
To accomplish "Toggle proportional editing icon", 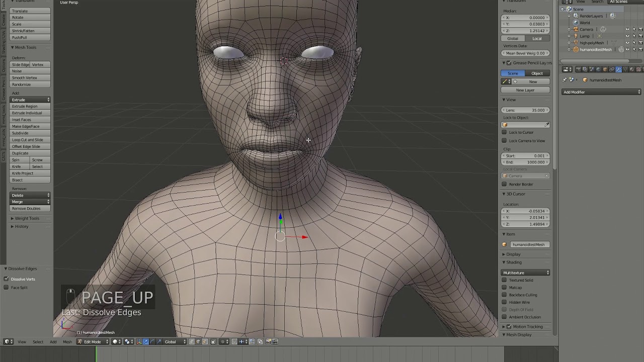I will (x=223, y=342).
